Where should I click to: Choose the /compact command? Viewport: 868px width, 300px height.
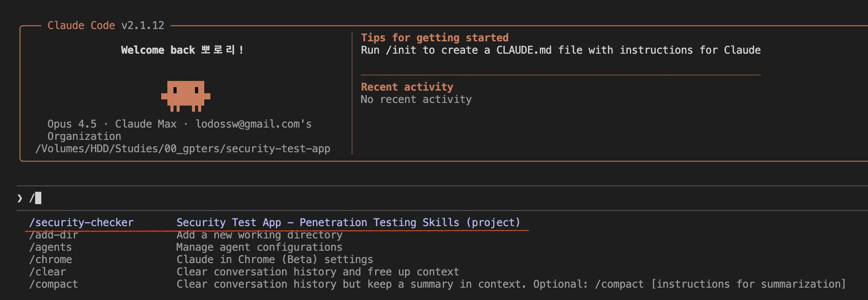pos(54,284)
